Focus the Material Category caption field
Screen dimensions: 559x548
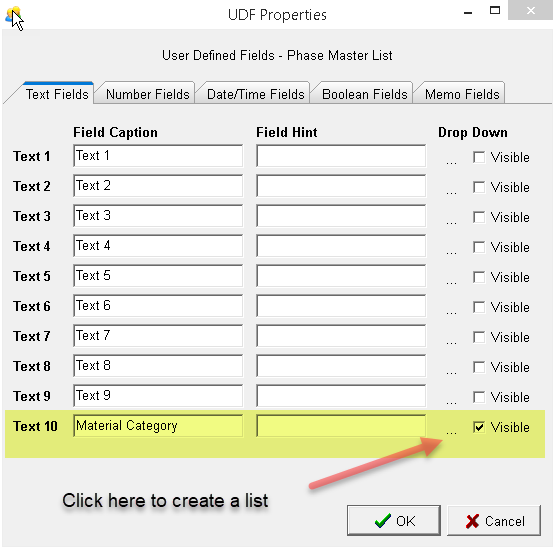click(x=158, y=425)
